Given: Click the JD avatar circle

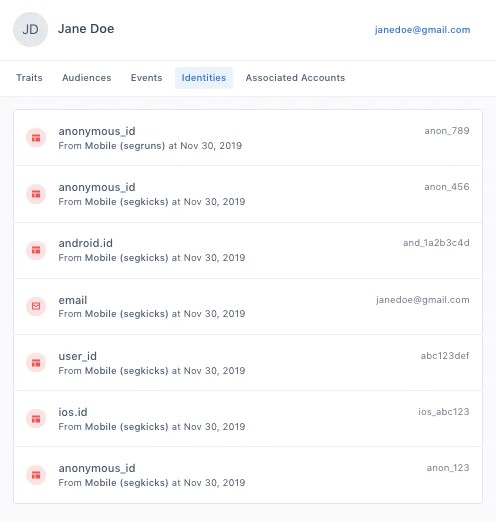Looking at the screenshot, I should pos(30,29).
